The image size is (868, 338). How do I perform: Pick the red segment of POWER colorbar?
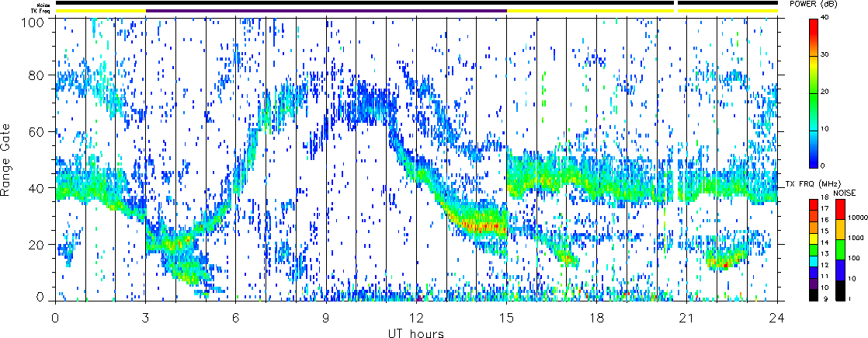(814, 37)
